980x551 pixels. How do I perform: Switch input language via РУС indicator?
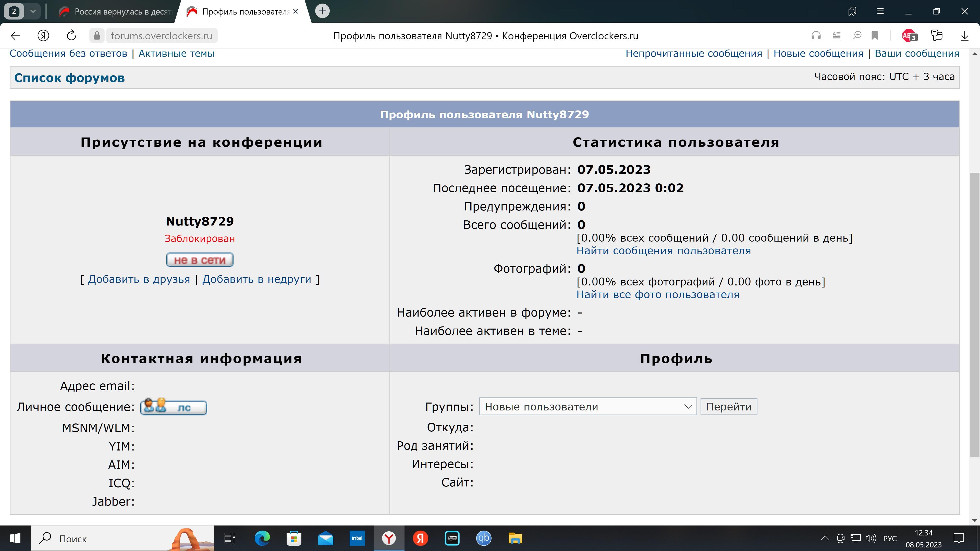890,539
